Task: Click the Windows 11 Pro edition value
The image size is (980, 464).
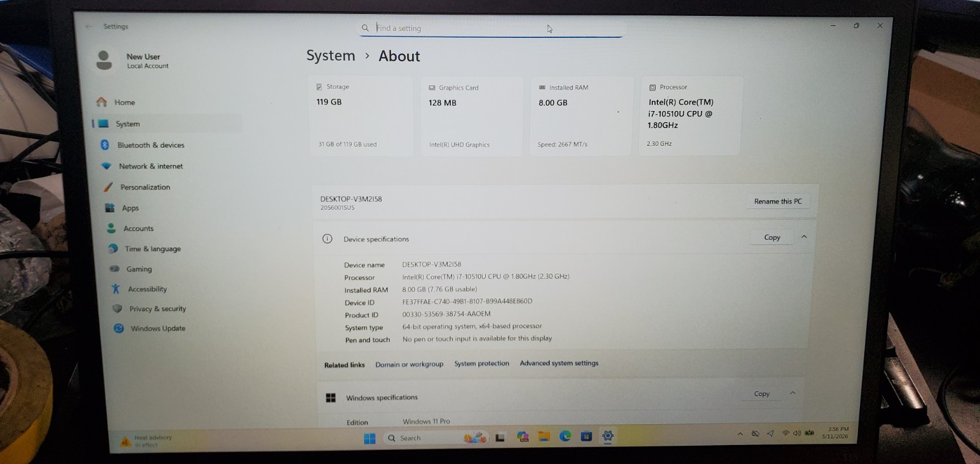Action: coord(426,422)
